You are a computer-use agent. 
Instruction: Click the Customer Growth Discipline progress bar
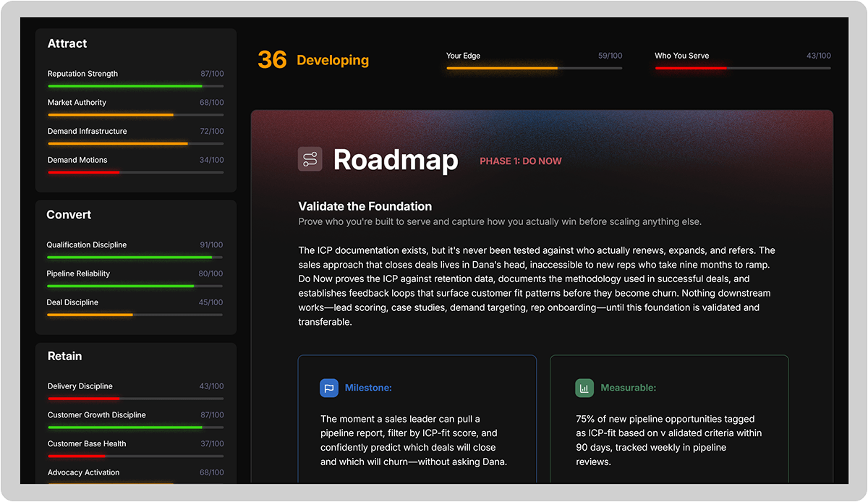136,427
